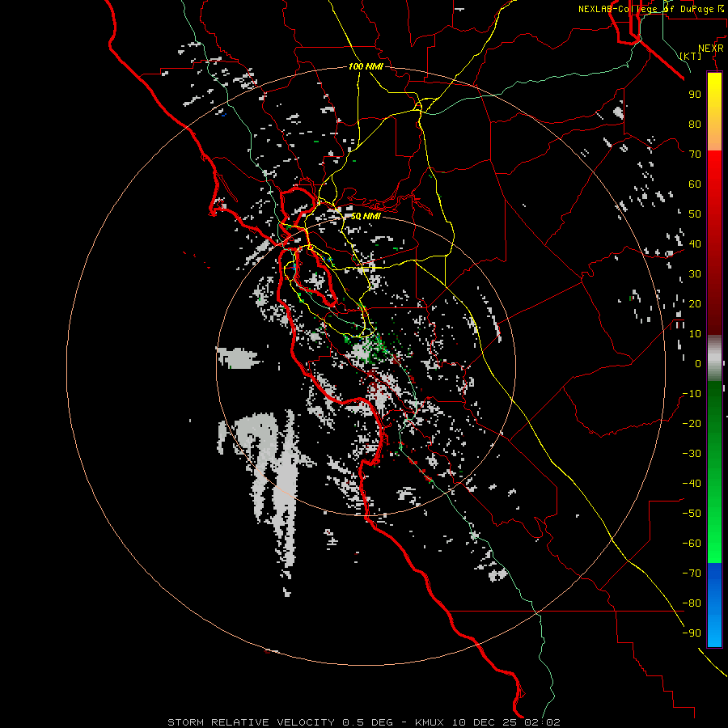Click the 10 value on velocity scale
The image size is (728, 728).
click(x=695, y=334)
